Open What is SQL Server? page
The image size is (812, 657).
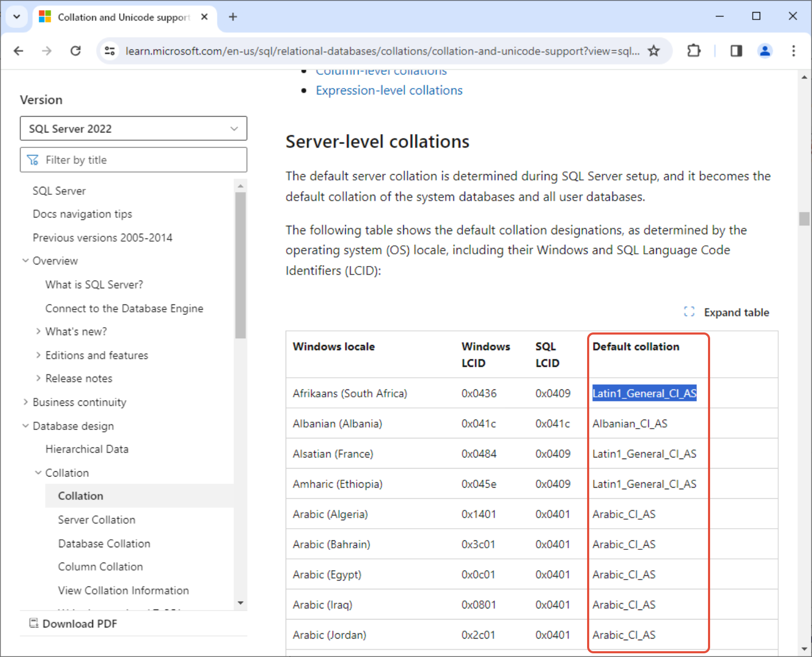(94, 284)
